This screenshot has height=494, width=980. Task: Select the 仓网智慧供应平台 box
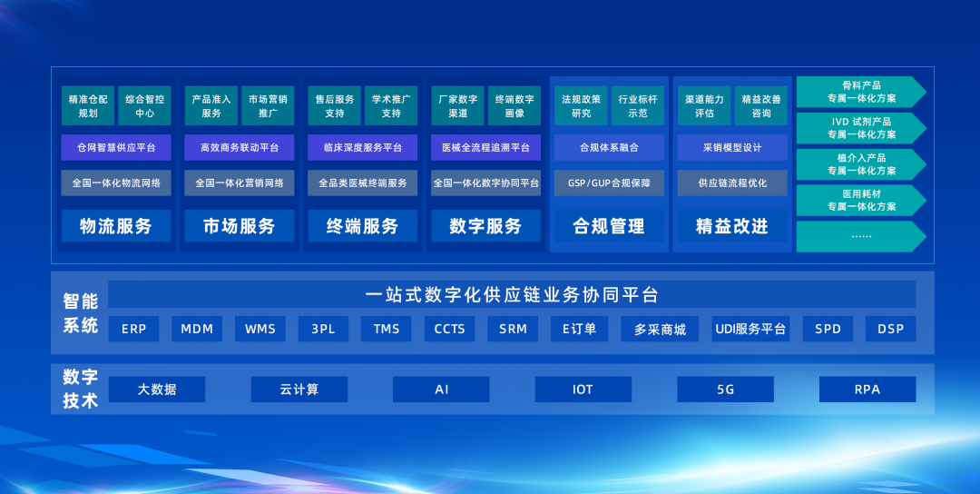pos(116,147)
